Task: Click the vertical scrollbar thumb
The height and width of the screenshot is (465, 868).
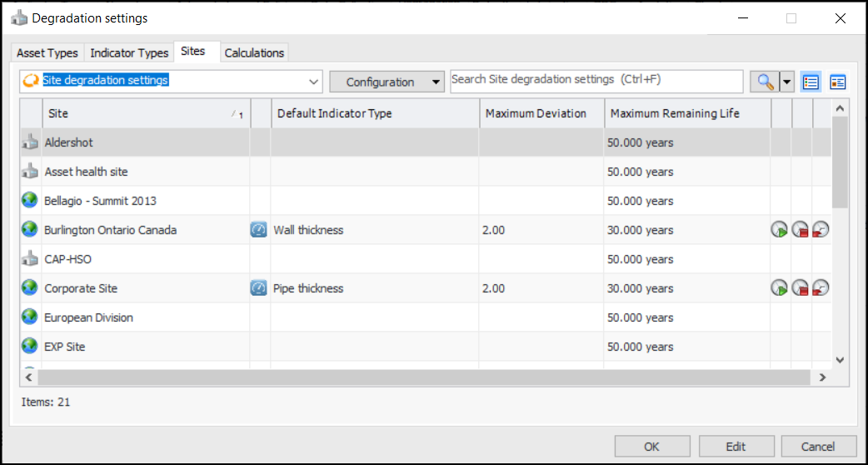Action: (840, 162)
